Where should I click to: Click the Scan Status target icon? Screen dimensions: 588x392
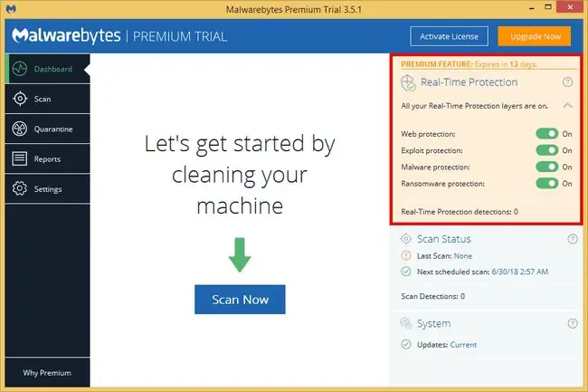pyautogui.click(x=406, y=239)
